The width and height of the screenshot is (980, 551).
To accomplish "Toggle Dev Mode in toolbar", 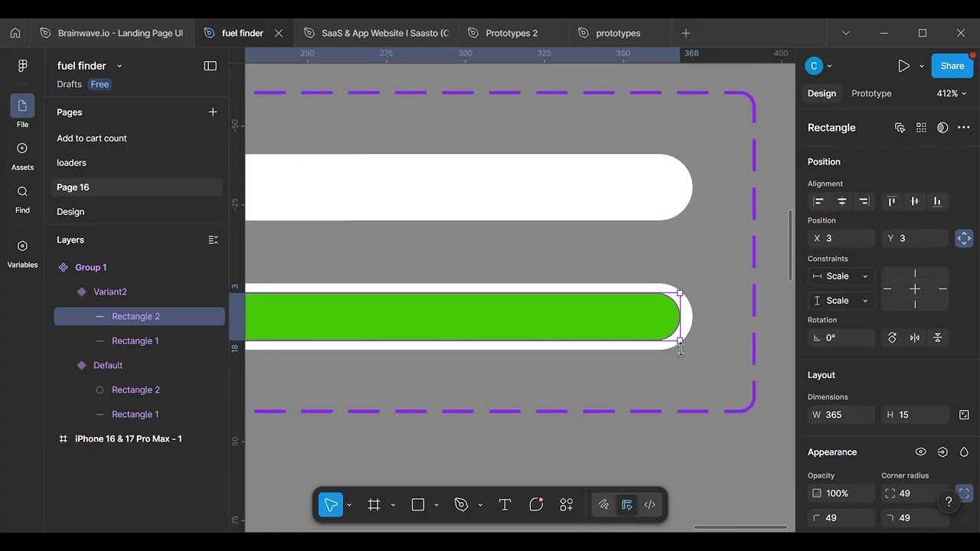I will [x=650, y=504].
